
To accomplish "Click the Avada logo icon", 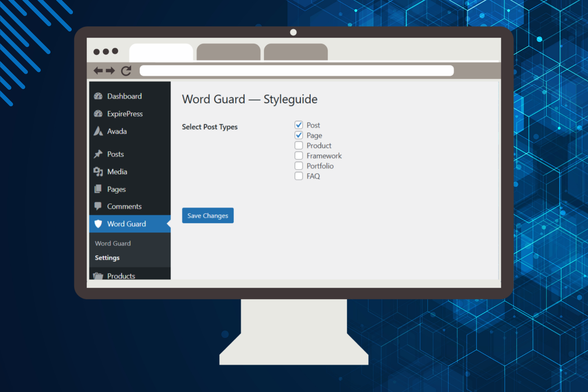I will (98, 131).
